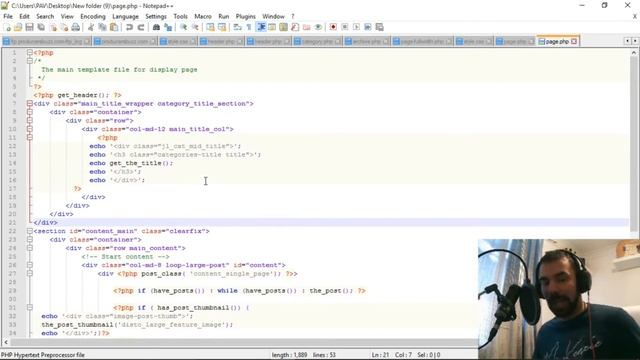Click the Zoom Out toolbar icon

point(195,27)
